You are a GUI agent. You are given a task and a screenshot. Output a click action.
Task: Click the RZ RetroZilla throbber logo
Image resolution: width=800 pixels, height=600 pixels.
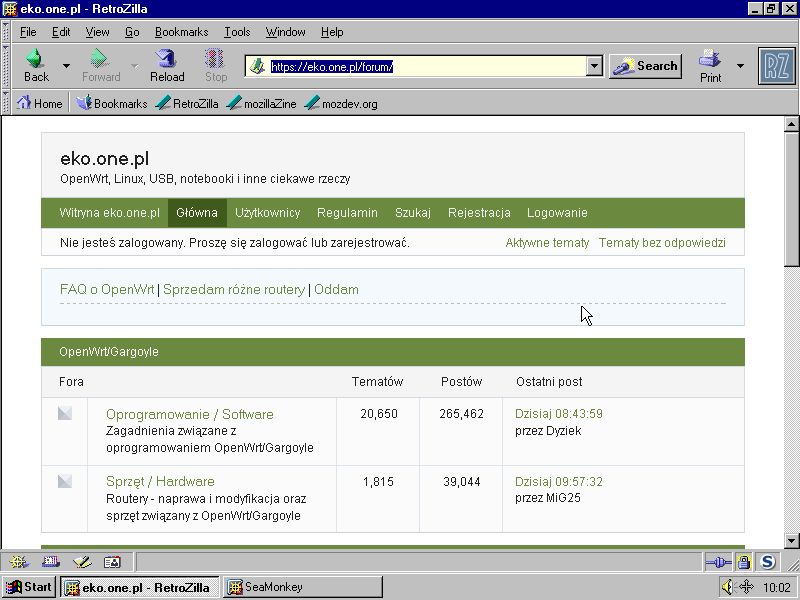coord(777,66)
